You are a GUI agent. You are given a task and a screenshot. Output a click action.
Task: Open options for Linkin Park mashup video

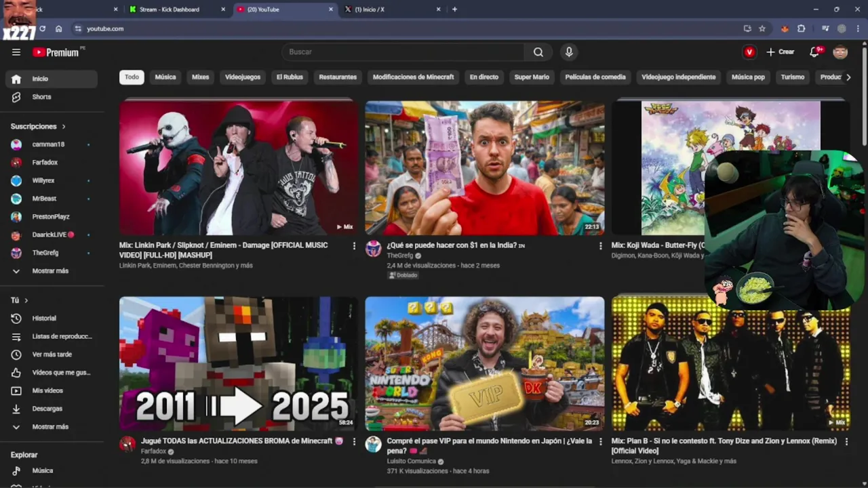click(354, 246)
